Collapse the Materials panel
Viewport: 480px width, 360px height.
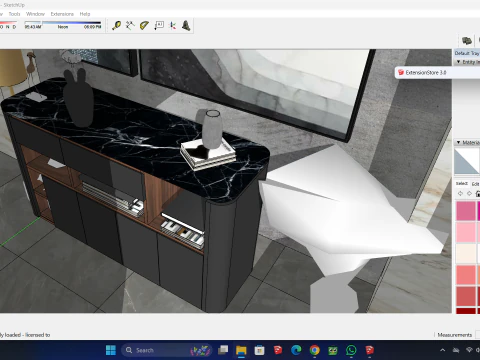[458, 142]
